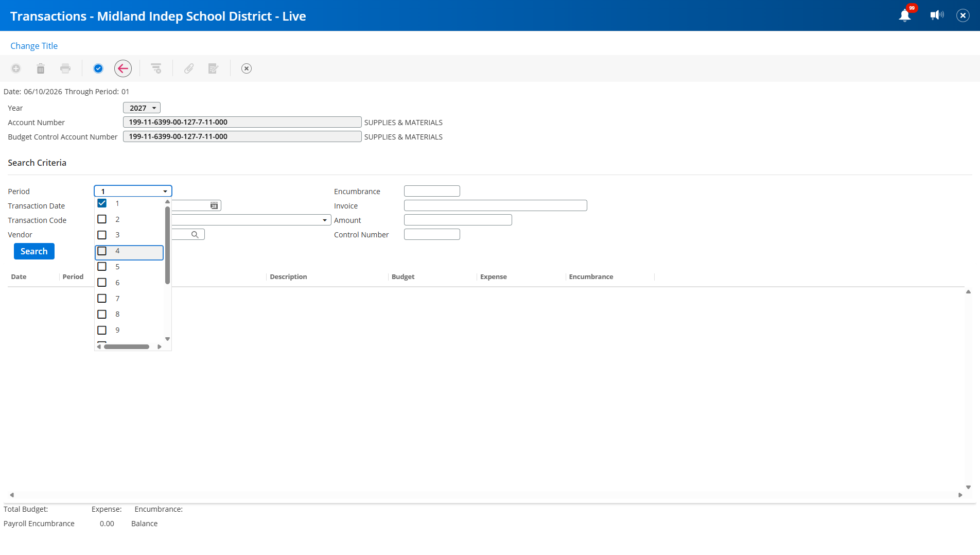Tick the period 8 checkbox
Viewport: 980px width, 555px height.
pos(102,314)
